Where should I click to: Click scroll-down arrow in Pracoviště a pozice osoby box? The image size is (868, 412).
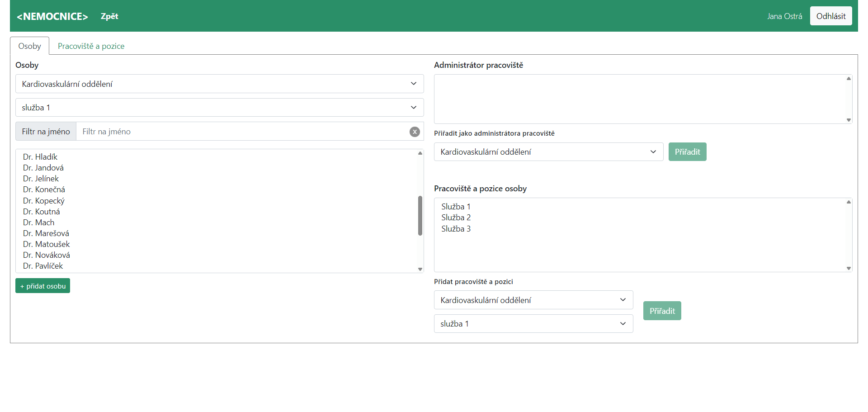coord(849,268)
